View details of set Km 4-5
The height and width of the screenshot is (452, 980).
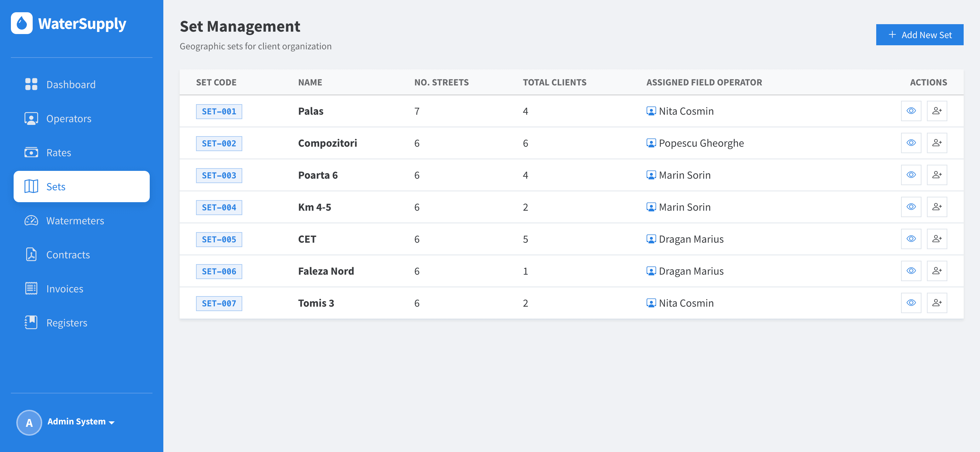click(911, 207)
